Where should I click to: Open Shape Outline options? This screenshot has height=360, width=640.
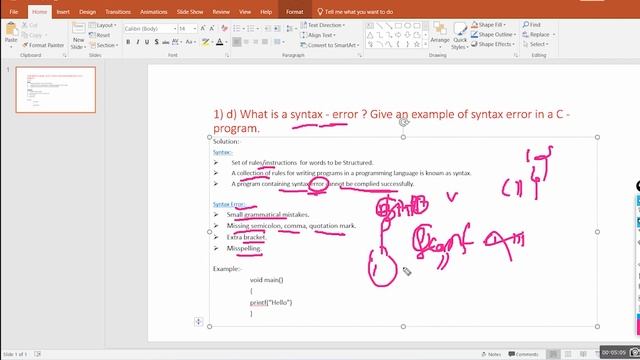click(x=493, y=35)
